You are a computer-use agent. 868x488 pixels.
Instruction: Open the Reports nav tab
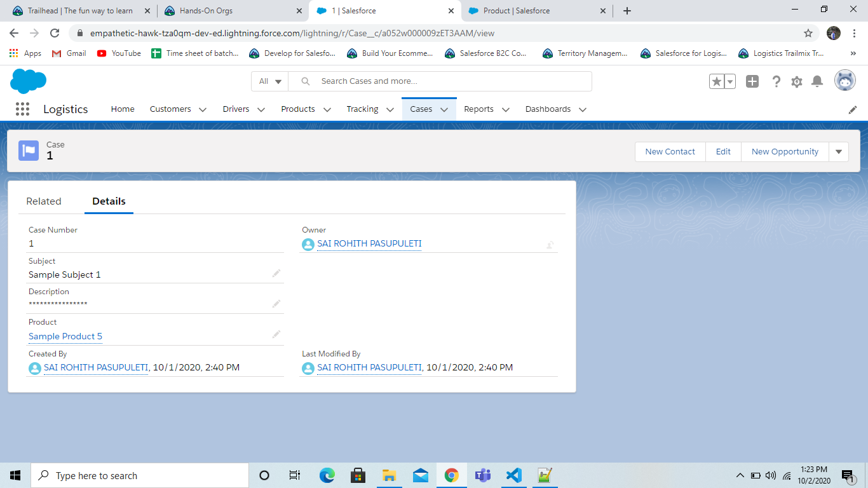coord(478,109)
